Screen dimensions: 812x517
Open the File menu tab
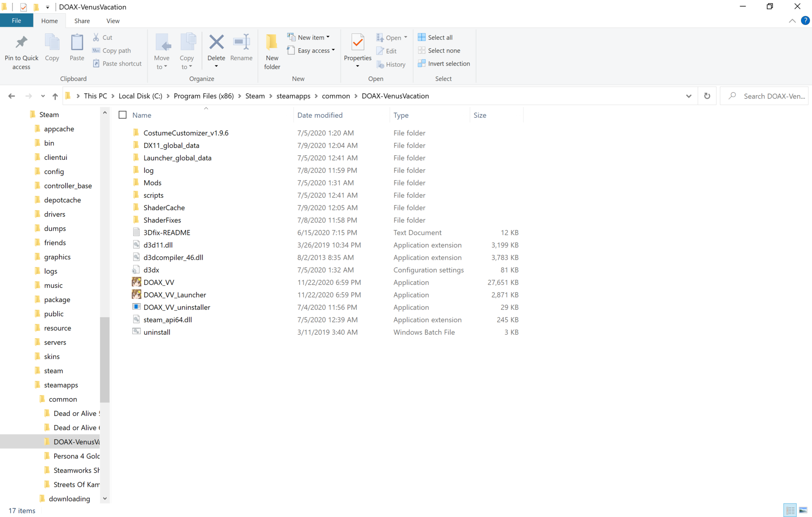pyautogui.click(x=16, y=21)
